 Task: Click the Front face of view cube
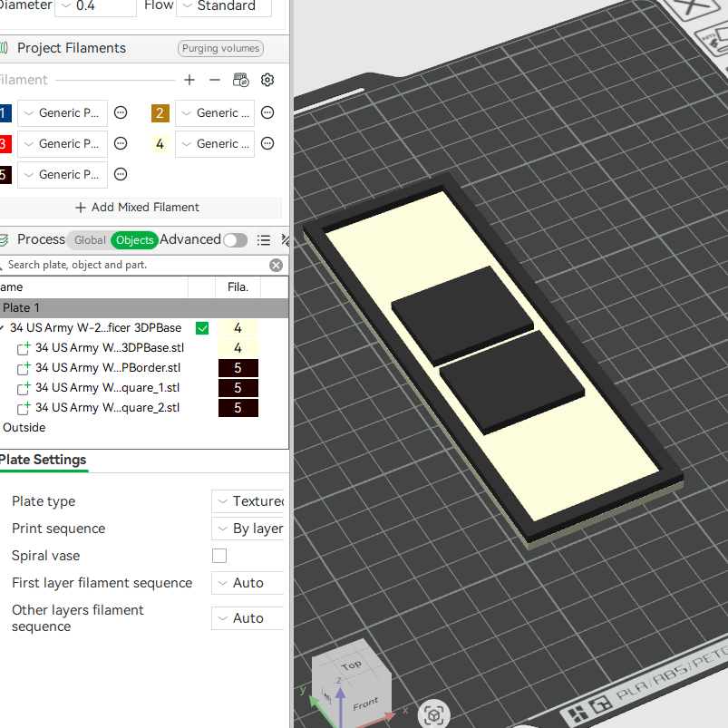365,704
